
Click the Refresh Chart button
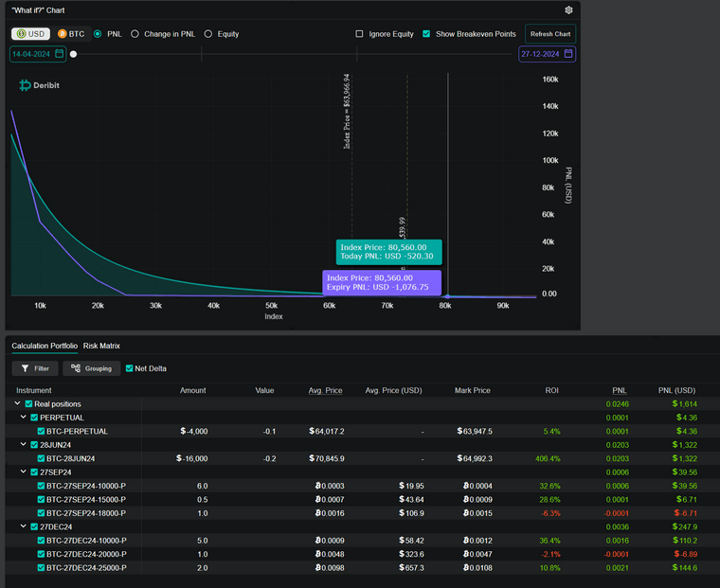click(550, 34)
